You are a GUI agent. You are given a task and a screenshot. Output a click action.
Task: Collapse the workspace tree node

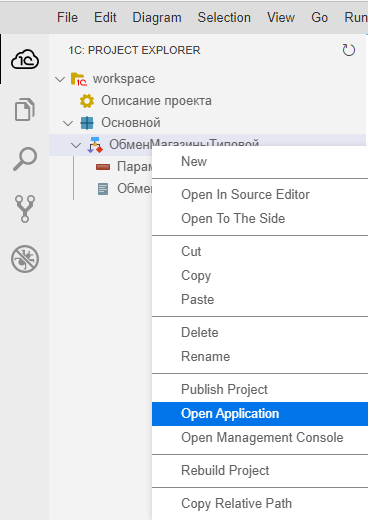point(60,79)
